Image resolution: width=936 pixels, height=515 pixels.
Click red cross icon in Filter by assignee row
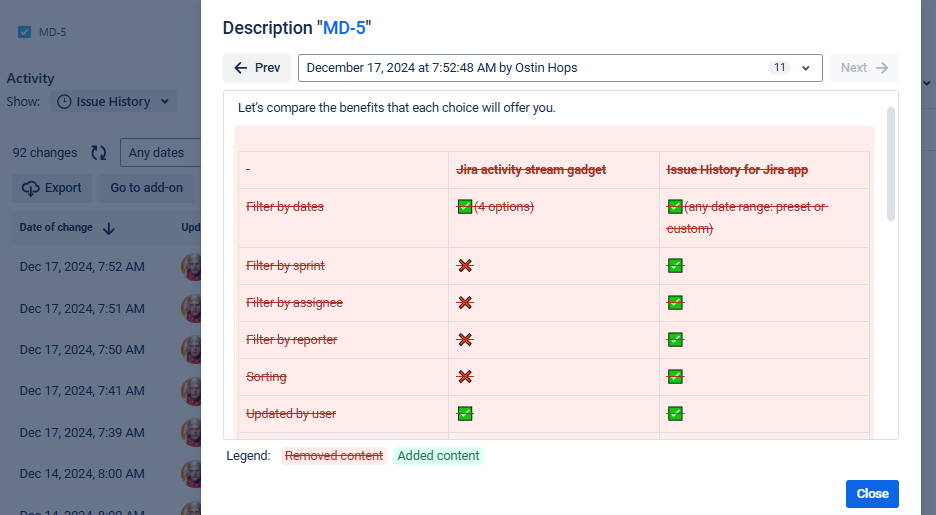tap(465, 303)
